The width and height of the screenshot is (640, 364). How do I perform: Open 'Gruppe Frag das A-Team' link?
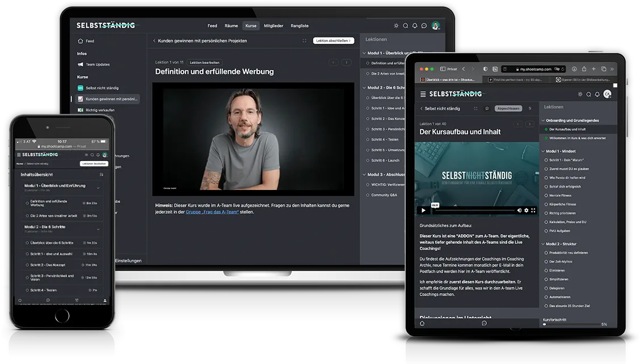pyautogui.click(x=212, y=212)
